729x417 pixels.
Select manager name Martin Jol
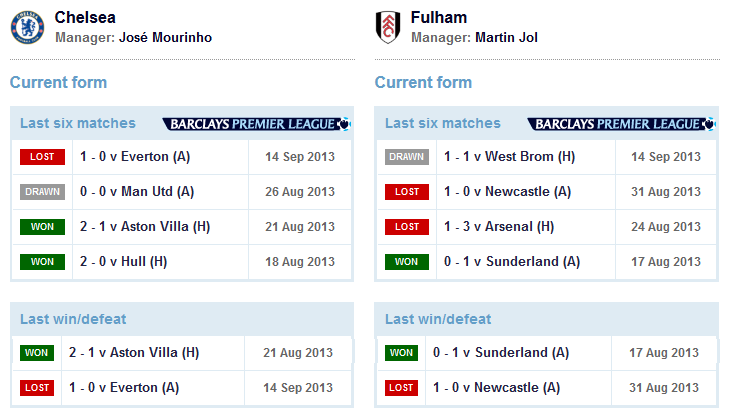coord(506,37)
